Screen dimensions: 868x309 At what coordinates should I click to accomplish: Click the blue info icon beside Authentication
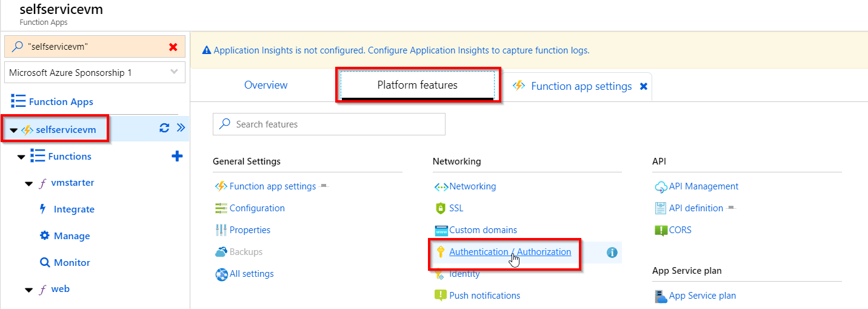612,252
